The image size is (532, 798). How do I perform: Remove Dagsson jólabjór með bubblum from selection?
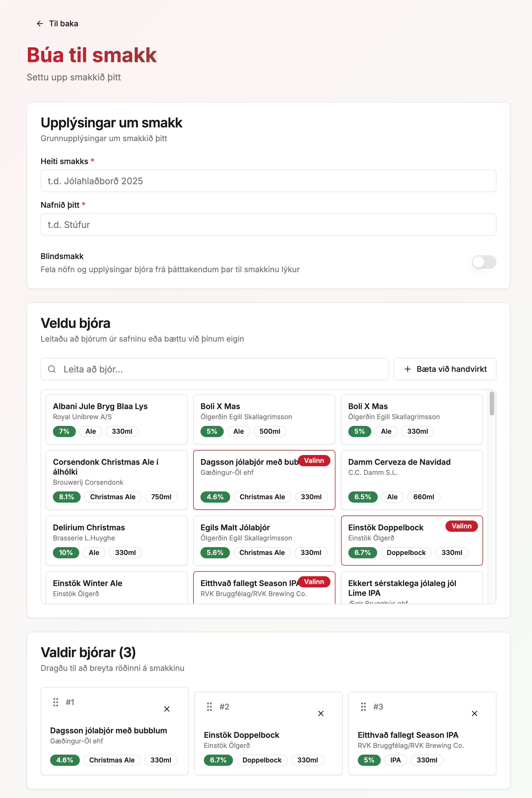coord(167,709)
